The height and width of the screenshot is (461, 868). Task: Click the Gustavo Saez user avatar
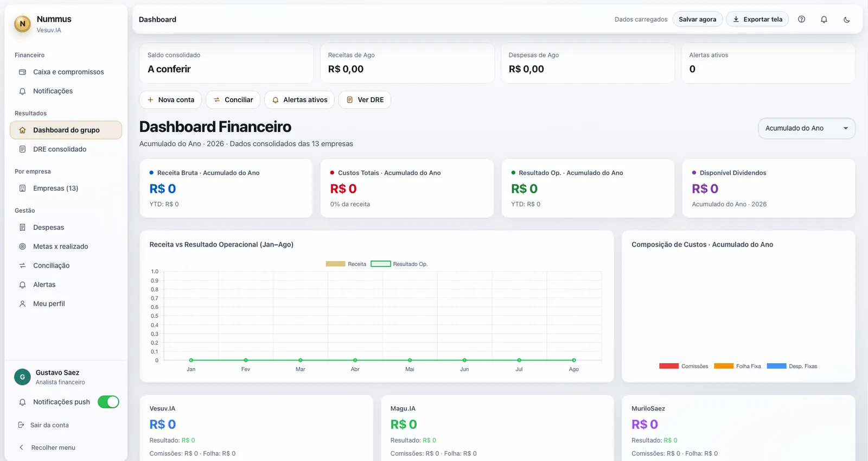22,377
